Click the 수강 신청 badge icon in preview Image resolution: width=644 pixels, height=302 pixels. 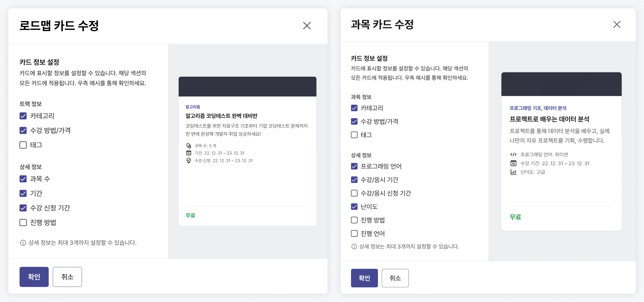(x=189, y=161)
